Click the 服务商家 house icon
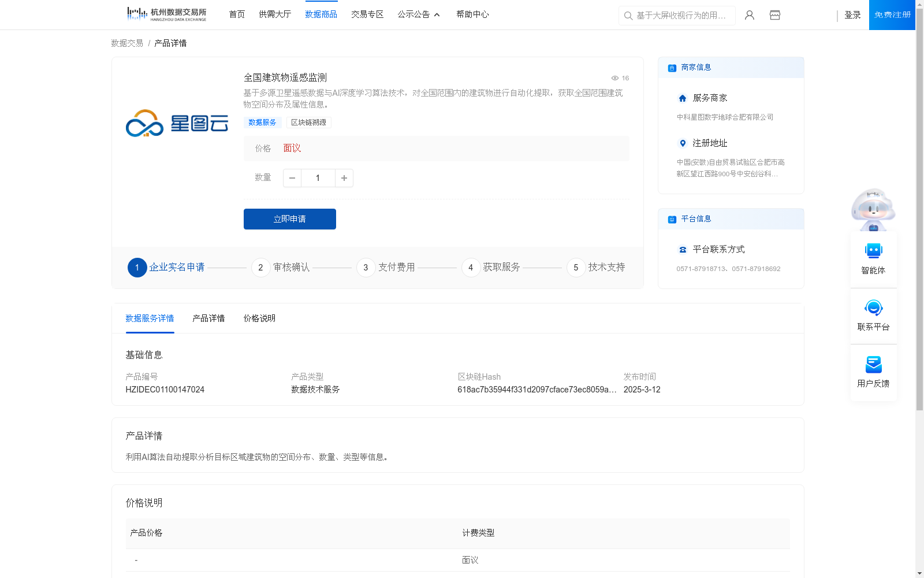The image size is (924, 578). [x=683, y=98]
